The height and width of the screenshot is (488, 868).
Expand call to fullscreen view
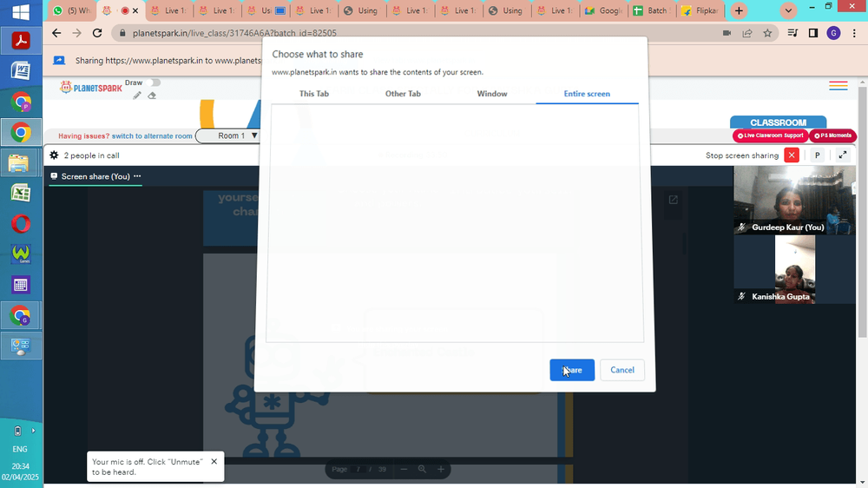coord(843,155)
